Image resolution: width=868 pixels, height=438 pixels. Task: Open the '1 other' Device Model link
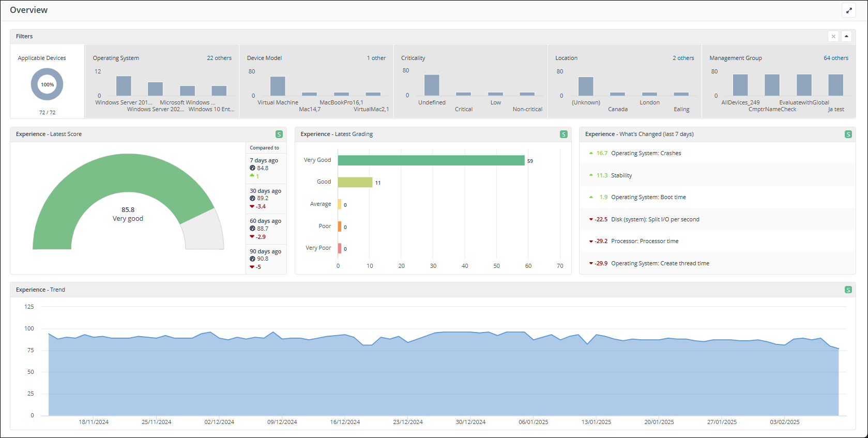tap(376, 58)
